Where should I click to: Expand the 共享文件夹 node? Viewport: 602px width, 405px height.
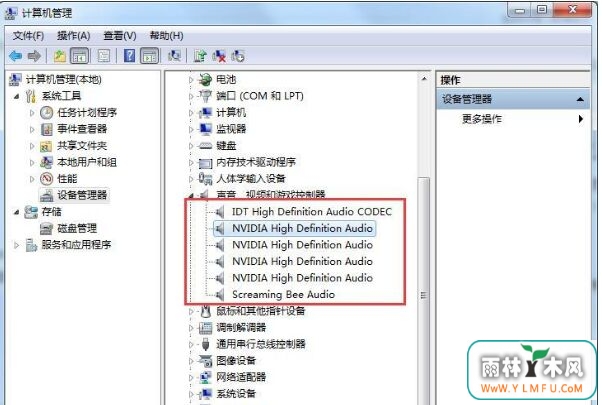coord(32,146)
